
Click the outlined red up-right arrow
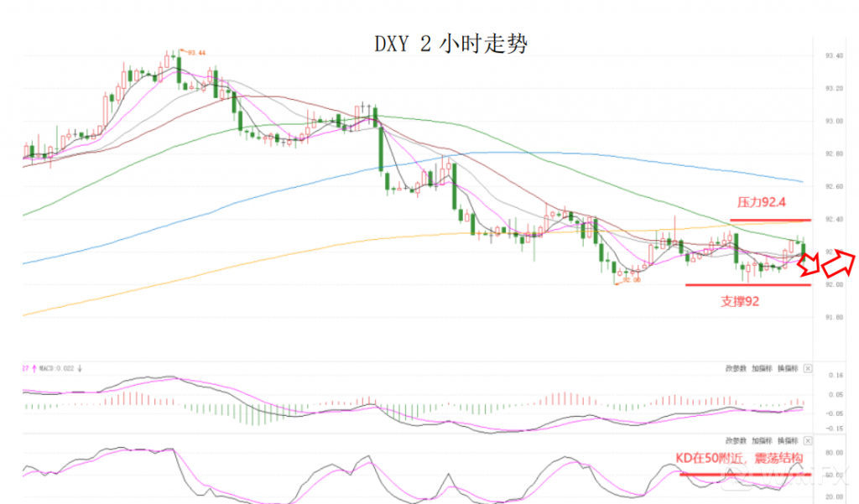(838, 263)
